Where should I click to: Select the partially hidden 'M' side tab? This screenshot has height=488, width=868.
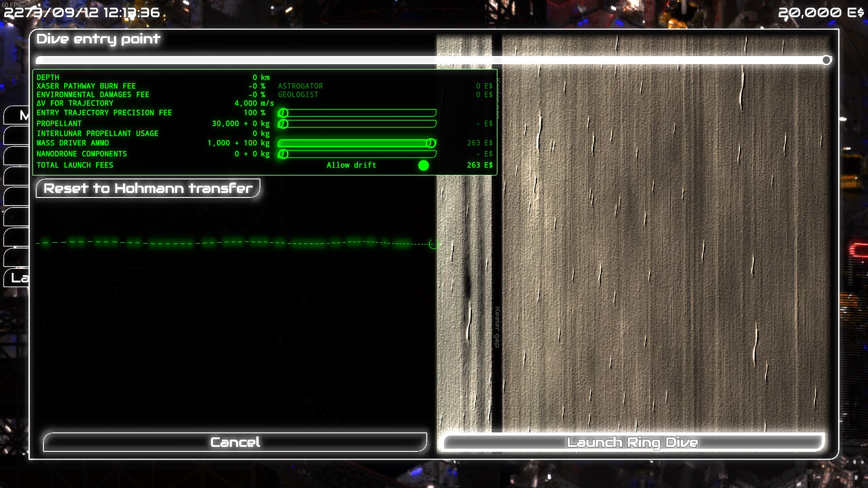click(18, 115)
